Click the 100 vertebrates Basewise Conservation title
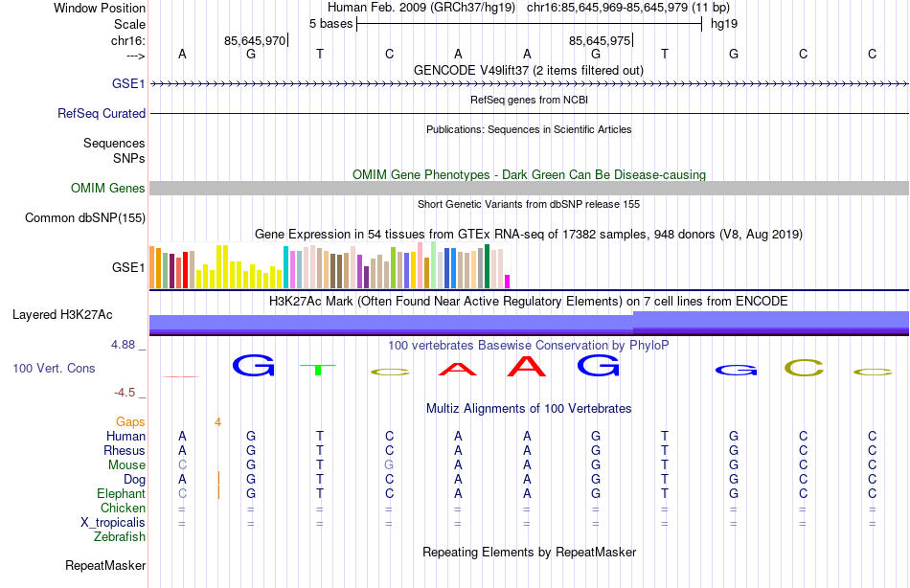This screenshot has height=588, width=910. pyautogui.click(x=529, y=346)
